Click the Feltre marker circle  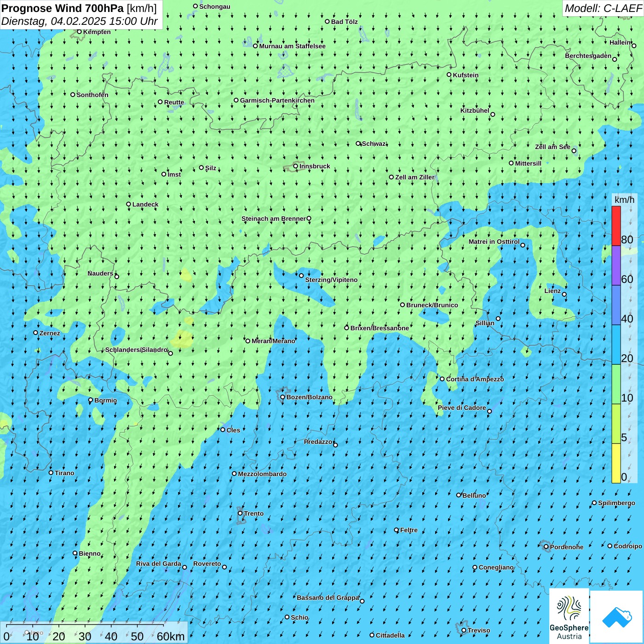point(397,530)
